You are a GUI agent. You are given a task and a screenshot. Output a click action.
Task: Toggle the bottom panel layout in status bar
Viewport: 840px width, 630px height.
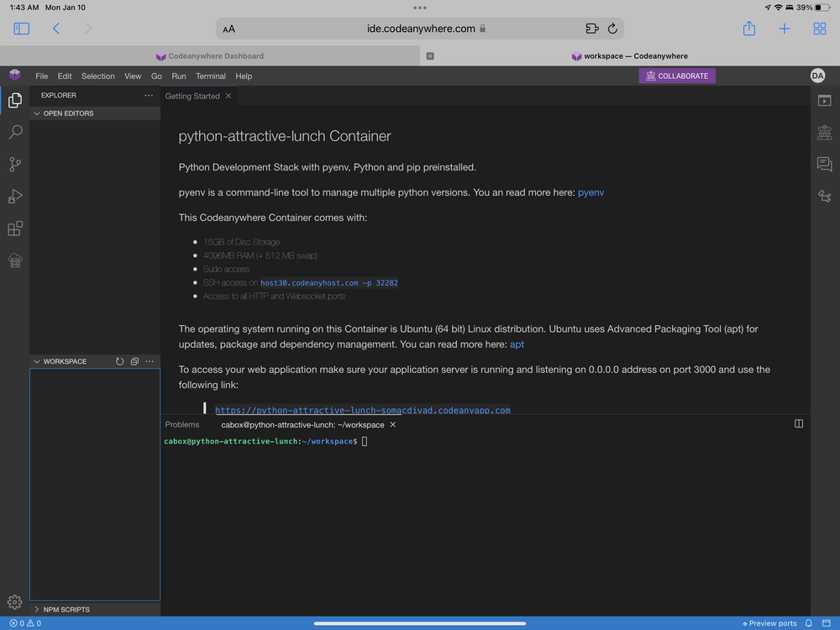pyautogui.click(x=827, y=623)
